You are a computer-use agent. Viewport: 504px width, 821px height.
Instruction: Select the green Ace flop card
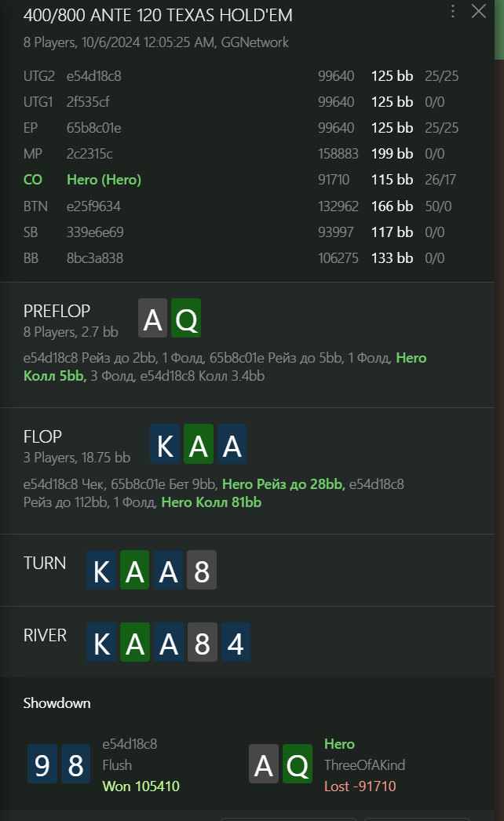coord(199,444)
